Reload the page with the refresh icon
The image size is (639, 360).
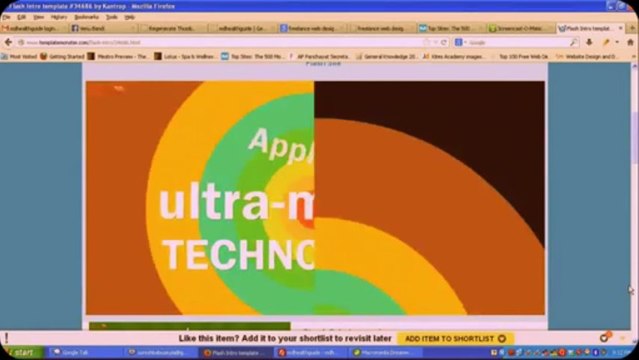point(444,42)
